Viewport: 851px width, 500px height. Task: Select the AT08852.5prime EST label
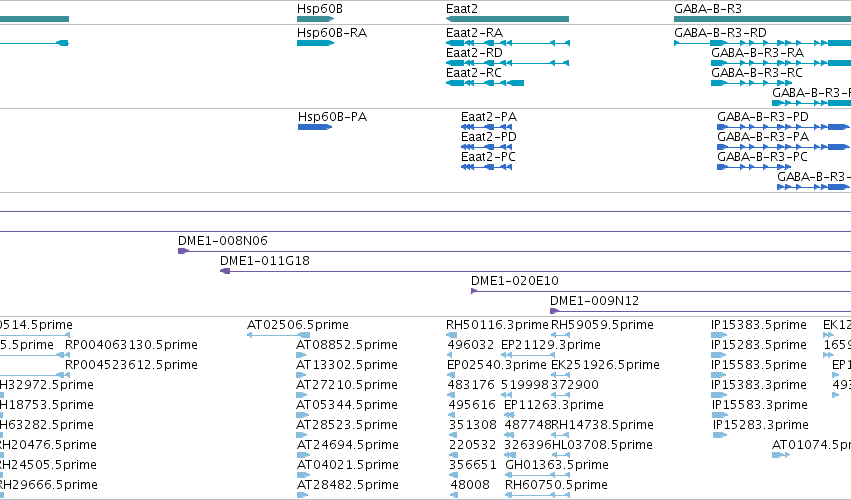347,345
